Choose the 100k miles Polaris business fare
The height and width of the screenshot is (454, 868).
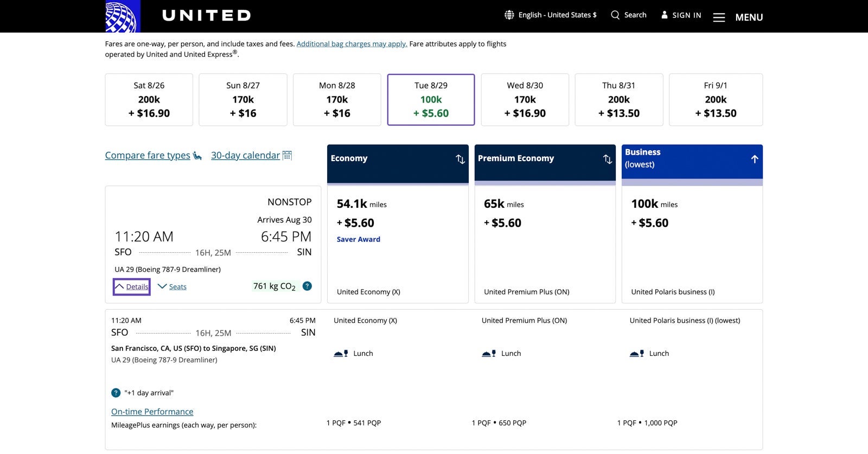pyautogui.click(x=692, y=244)
